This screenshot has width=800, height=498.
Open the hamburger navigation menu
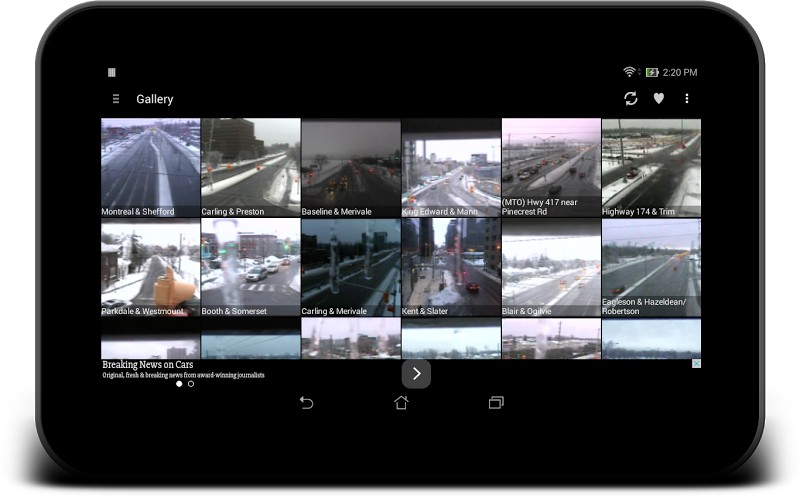pyautogui.click(x=116, y=99)
